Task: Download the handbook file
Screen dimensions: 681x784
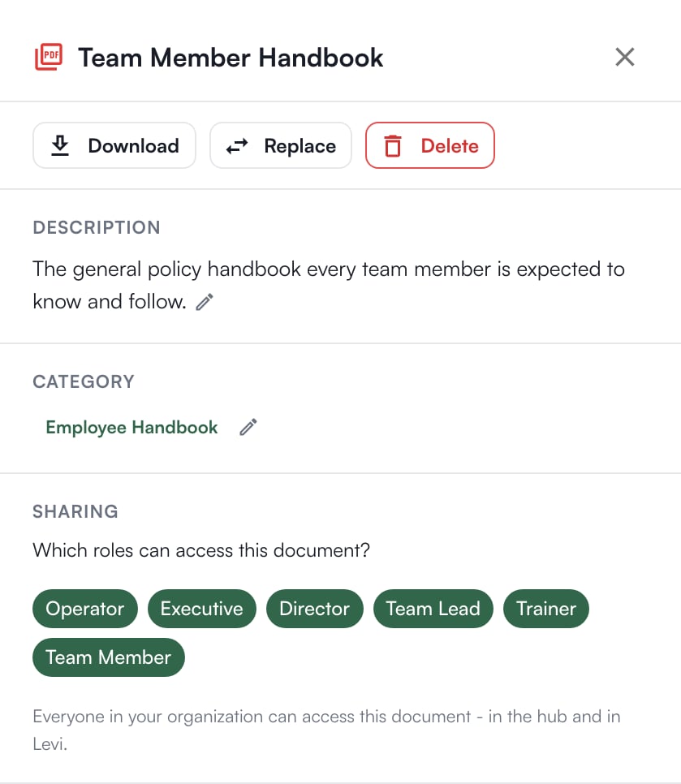Action: click(114, 145)
